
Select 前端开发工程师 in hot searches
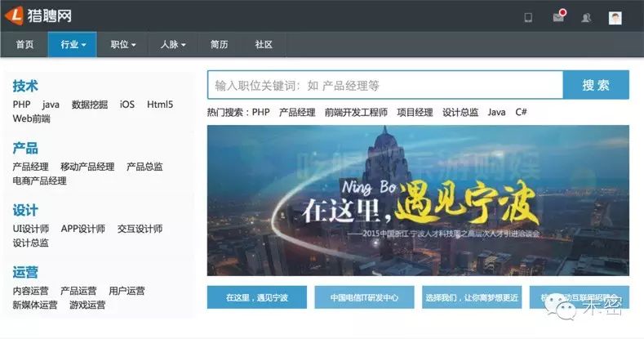click(356, 112)
